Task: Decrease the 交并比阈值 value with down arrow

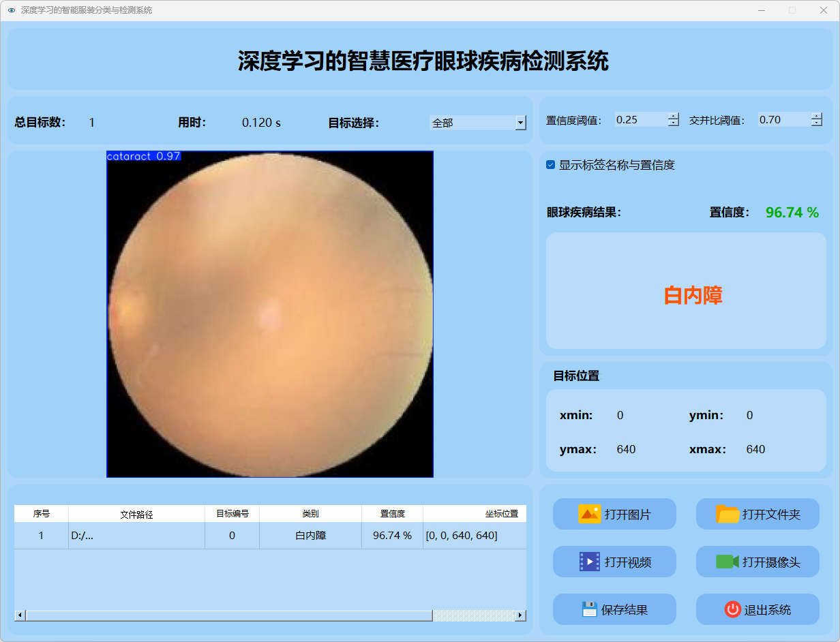Action: pyautogui.click(x=817, y=123)
